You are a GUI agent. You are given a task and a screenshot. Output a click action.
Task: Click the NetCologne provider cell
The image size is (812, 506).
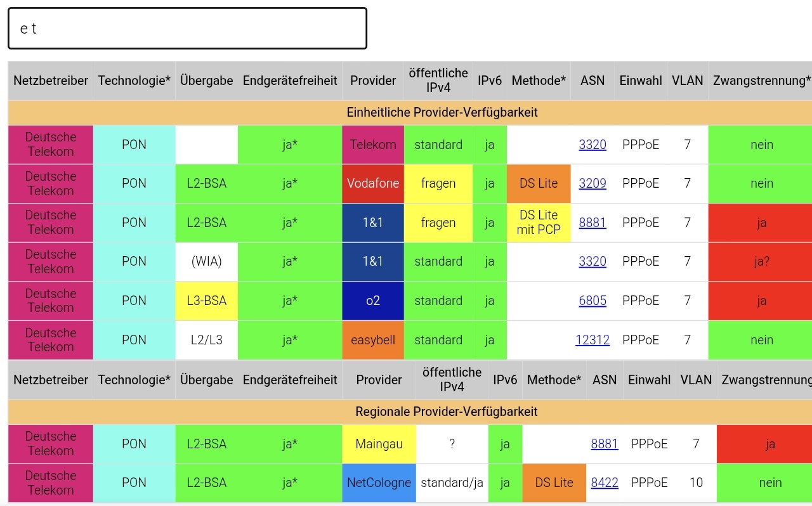379,483
